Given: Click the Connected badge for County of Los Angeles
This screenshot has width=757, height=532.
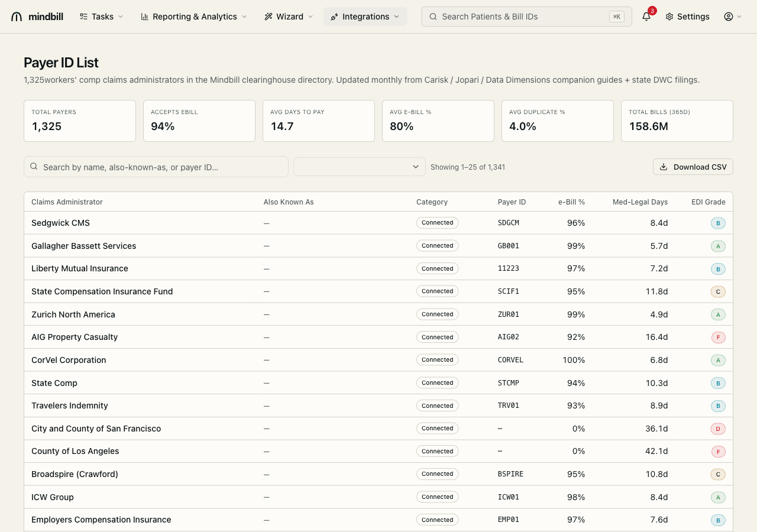Looking at the screenshot, I should 438,452.
